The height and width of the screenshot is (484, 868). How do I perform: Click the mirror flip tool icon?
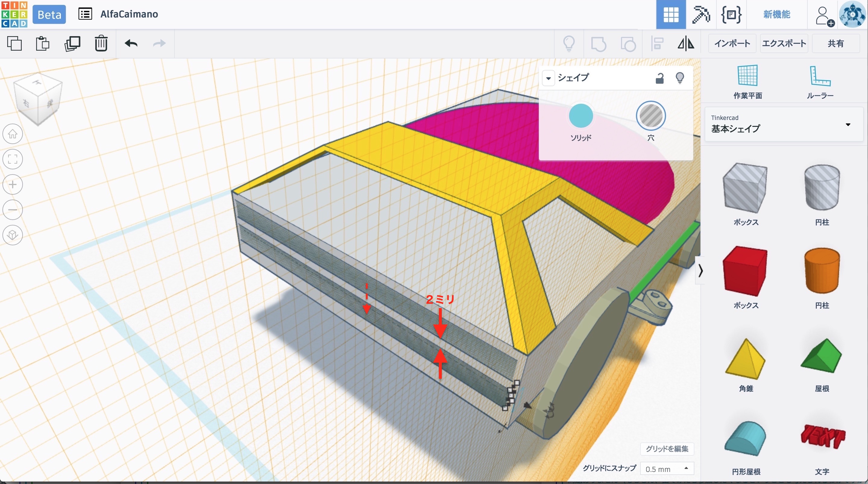[686, 43]
